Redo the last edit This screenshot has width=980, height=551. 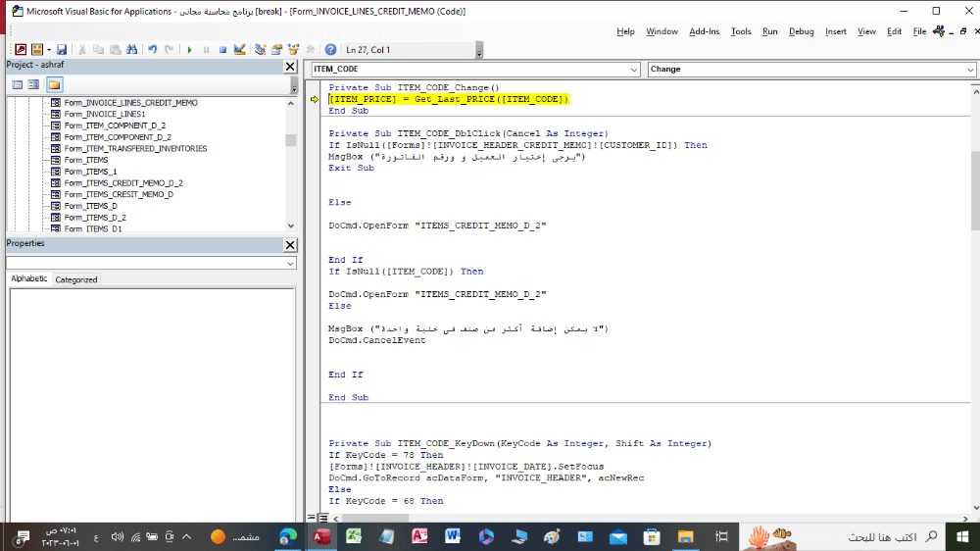point(169,49)
